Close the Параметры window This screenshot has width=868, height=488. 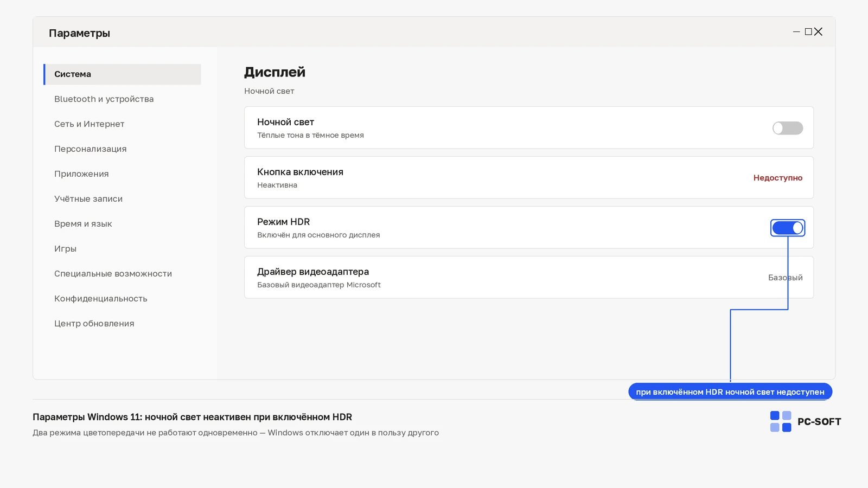(818, 32)
